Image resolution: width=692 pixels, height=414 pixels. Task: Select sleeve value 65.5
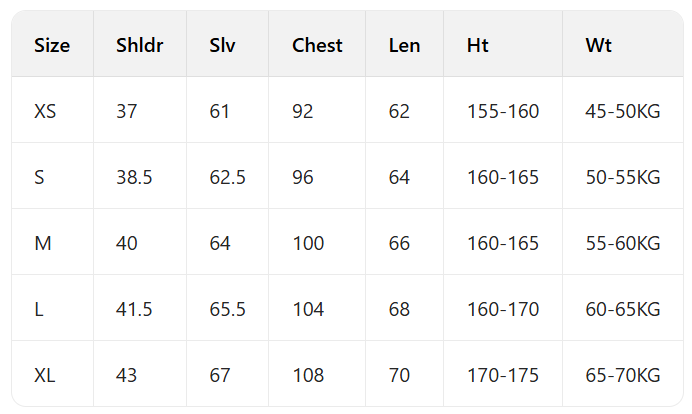tap(227, 309)
